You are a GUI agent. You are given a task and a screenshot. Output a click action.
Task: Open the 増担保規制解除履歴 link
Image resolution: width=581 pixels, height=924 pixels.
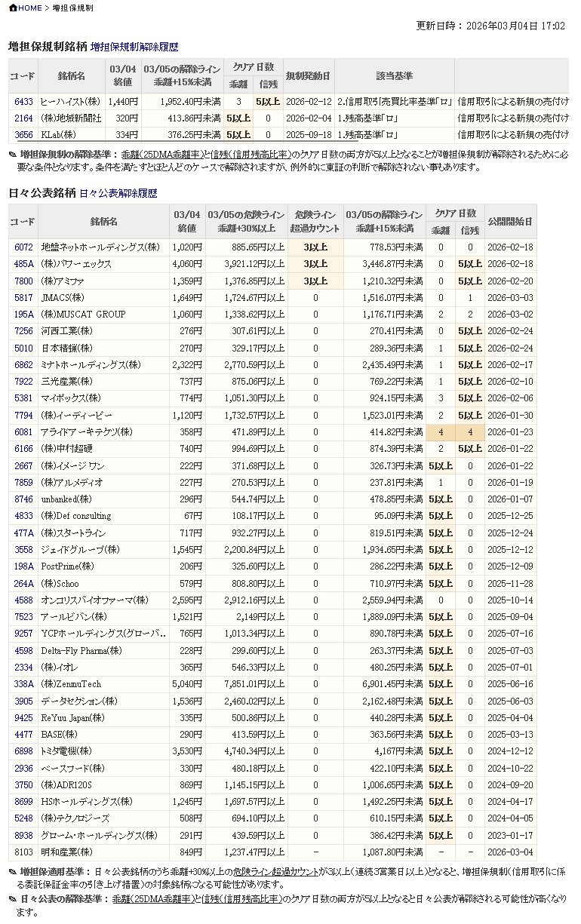tap(134, 47)
